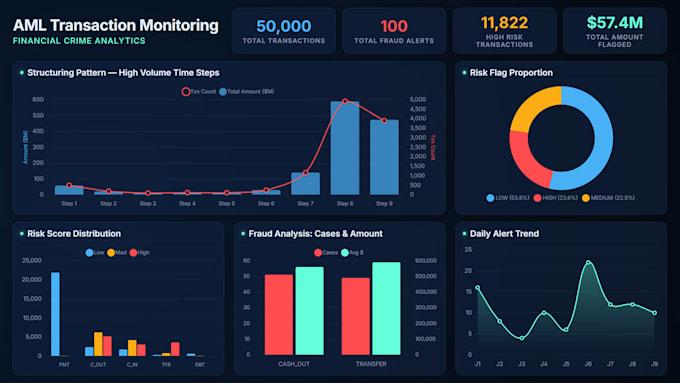This screenshot has height=383, width=680.
Task: Select the Step 8 amount bar
Action: 345,148
